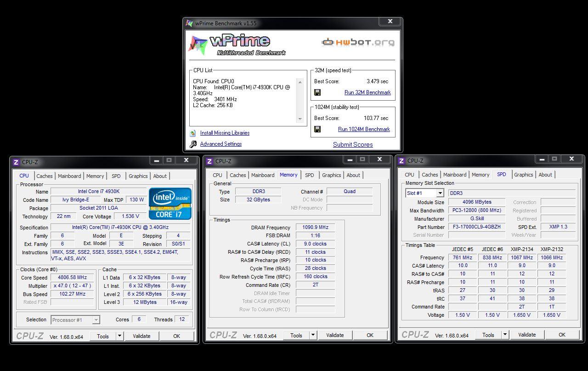Click the CPU-Z icon in SPD window title bar

pos(401,160)
